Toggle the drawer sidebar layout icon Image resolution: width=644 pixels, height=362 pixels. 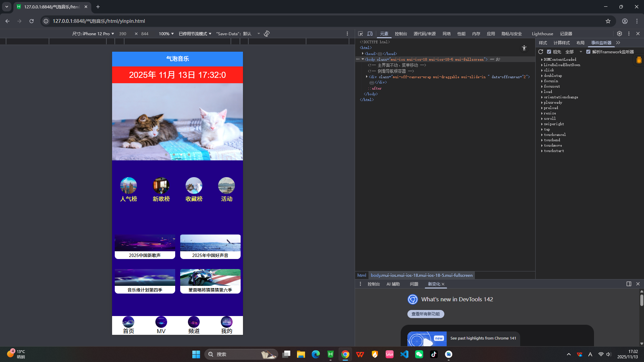(x=629, y=284)
